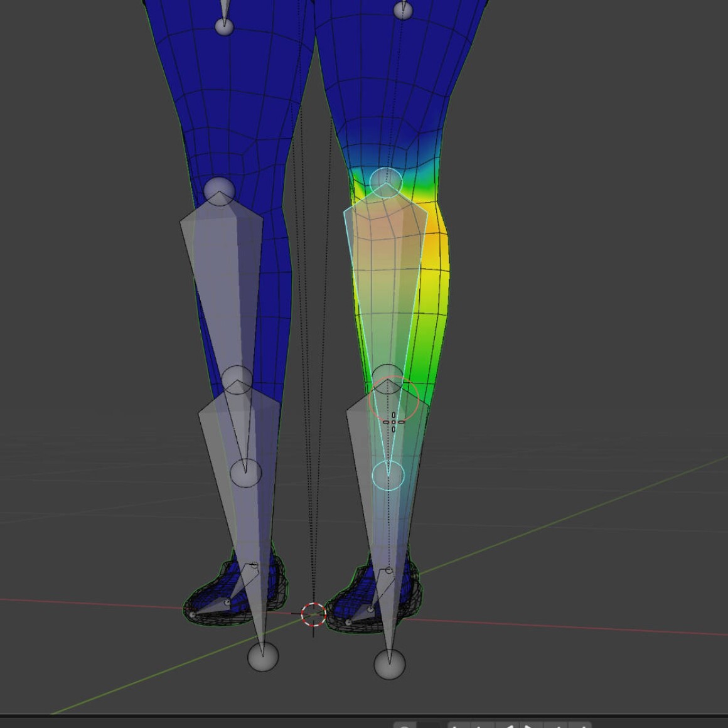728x728 pixels.
Task: Click the cyan tail joint circle of highlighted bone
Action: point(388,475)
